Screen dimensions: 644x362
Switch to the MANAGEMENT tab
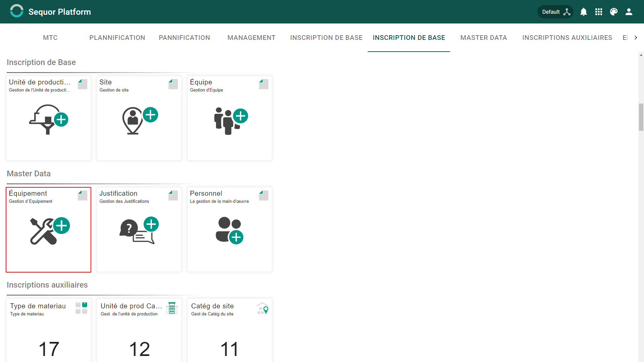click(x=252, y=38)
